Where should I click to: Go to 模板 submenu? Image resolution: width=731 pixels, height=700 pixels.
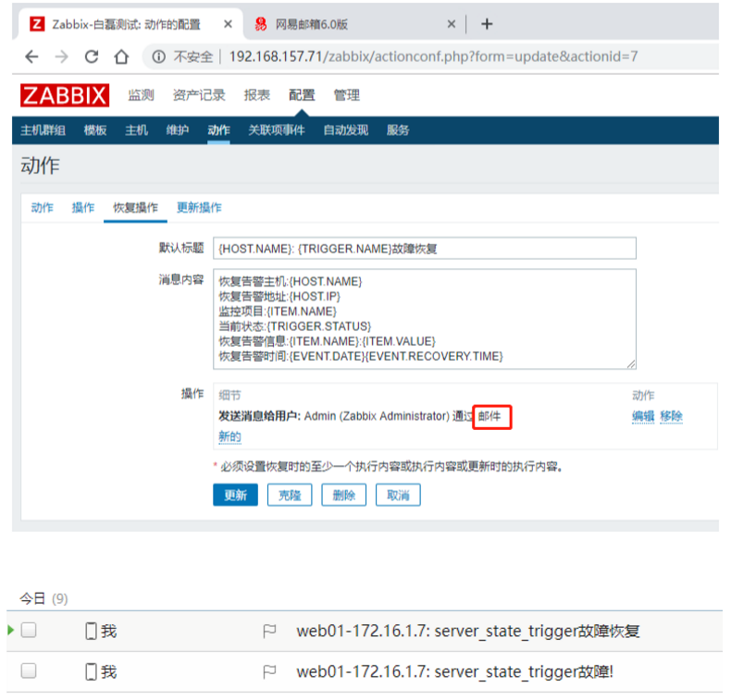point(95,130)
